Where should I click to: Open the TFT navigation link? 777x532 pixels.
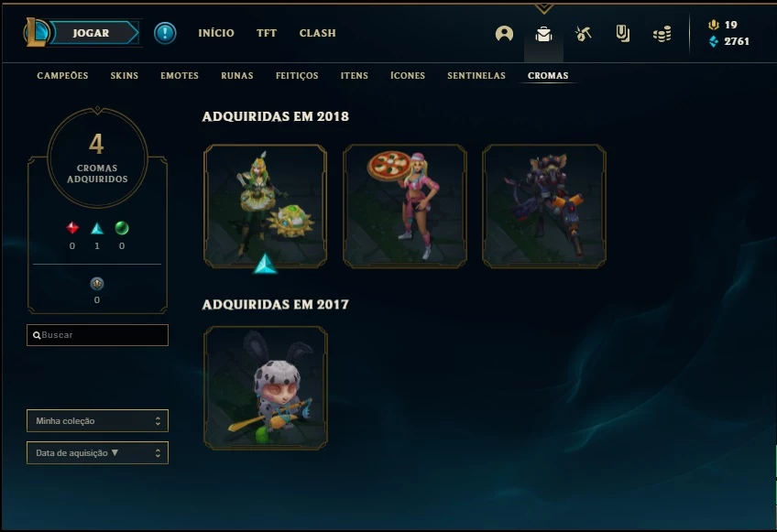267,33
